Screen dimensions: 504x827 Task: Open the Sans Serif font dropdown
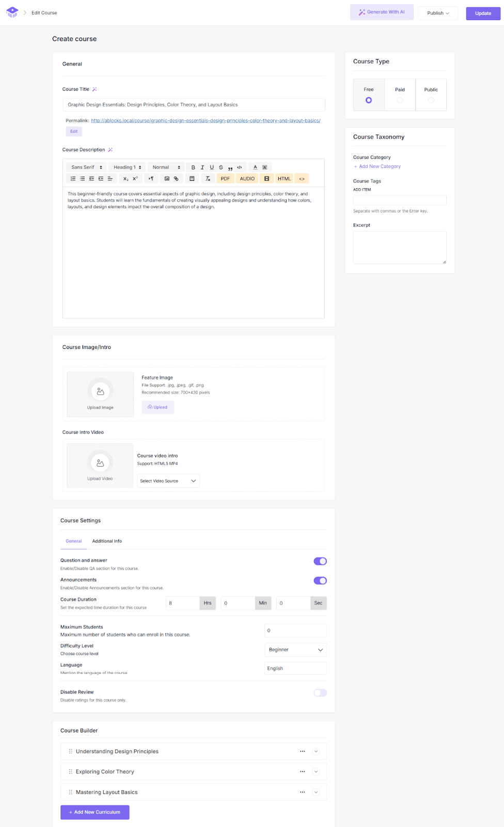pos(87,167)
